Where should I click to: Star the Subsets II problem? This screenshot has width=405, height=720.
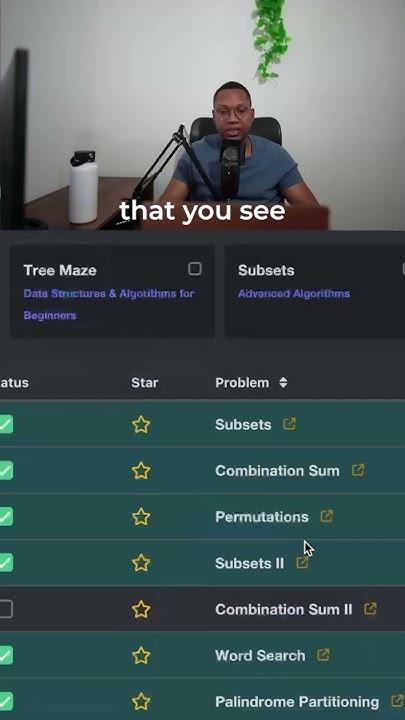[141, 563]
